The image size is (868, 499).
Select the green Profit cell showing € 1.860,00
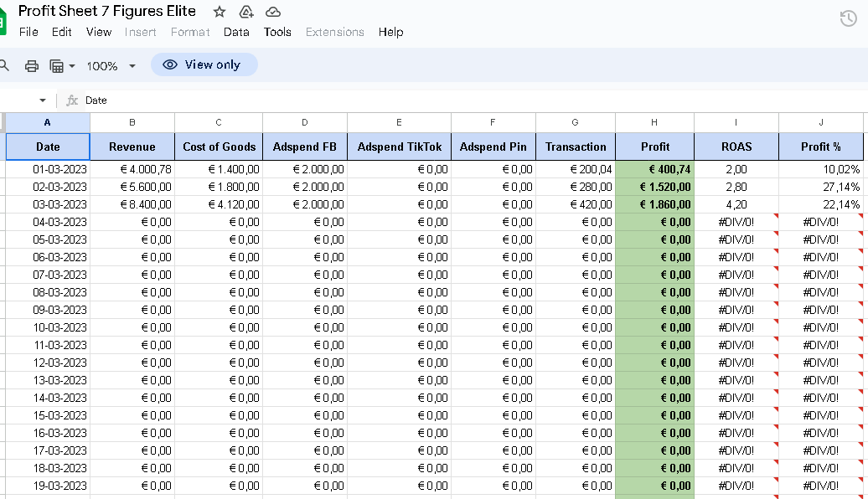pos(654,204)
